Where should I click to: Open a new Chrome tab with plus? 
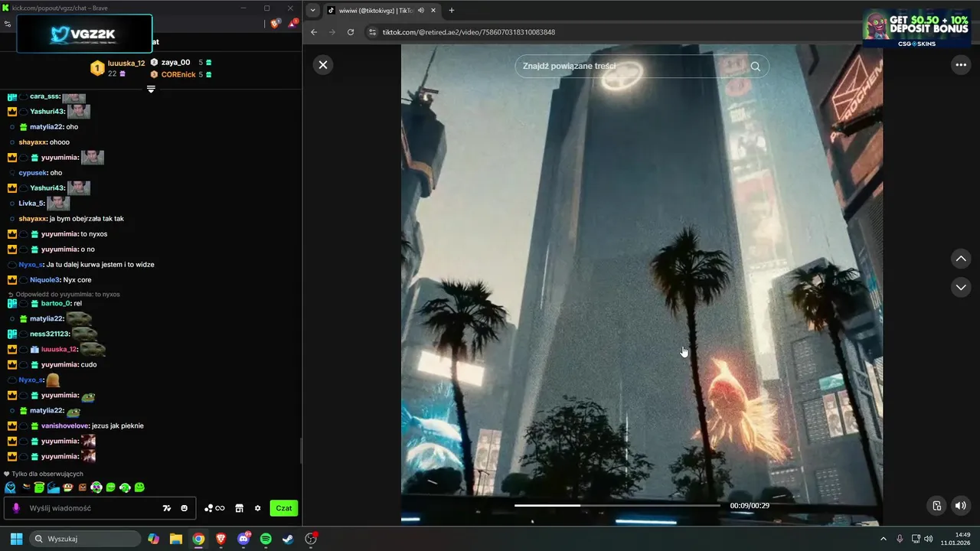point(452,10)
